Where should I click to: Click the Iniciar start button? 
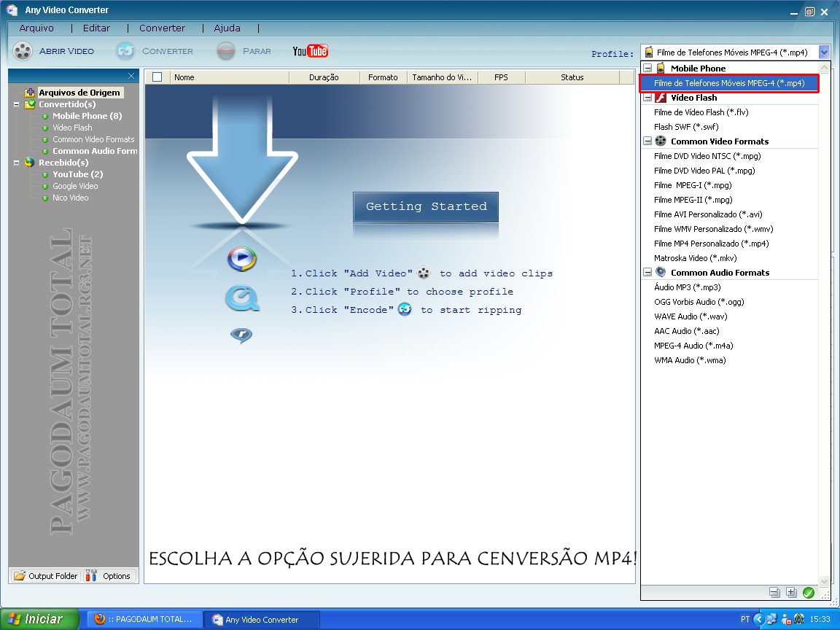tap(39, 619)
